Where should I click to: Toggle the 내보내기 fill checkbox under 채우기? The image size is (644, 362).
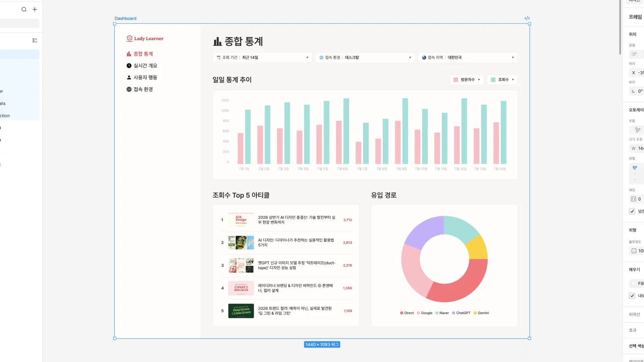632,296
